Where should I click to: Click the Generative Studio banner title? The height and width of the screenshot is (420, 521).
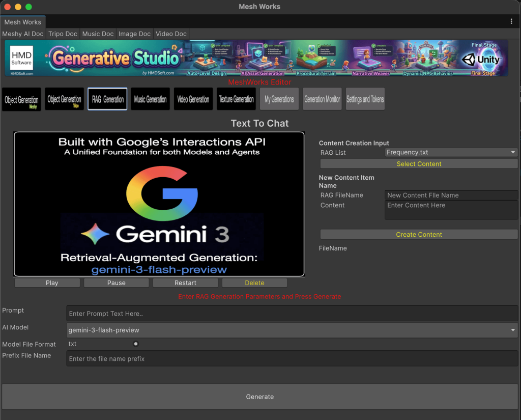pyautogui.click(x=115, y=58)
